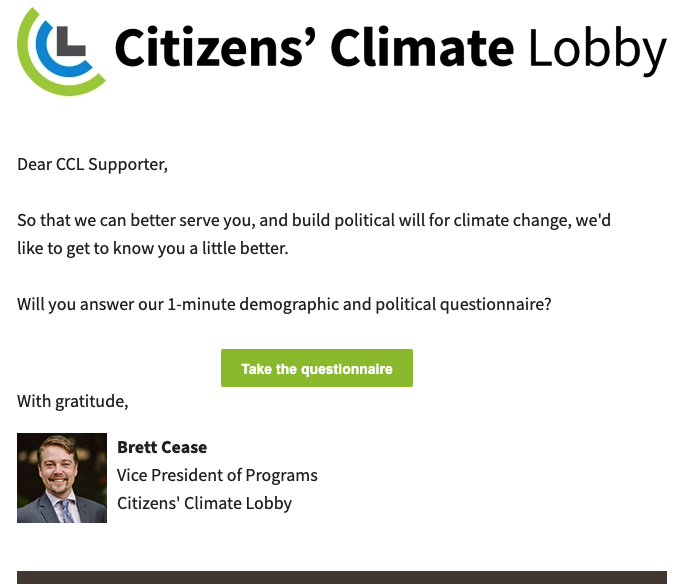Viewport: 692px width, 584px height.
Task: Click the With gratitude closing line
Action: click(x=73, y=402)
